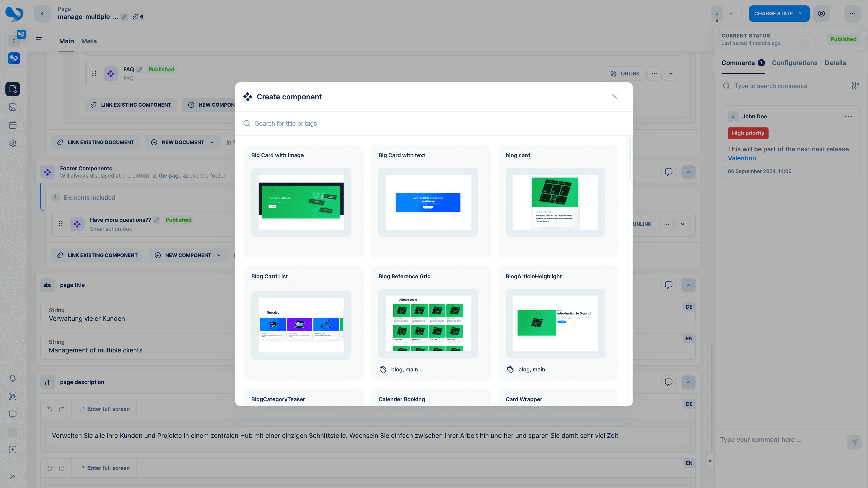This screenshot has width=868, height=488.
Task: Expand left sidebar with double chevron
Action: [13, 476]
